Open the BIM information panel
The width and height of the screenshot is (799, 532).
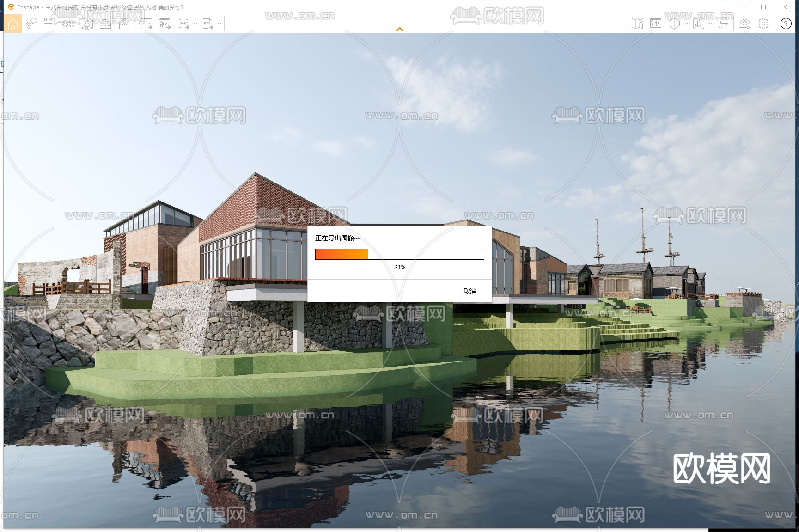tap(49, 24)
